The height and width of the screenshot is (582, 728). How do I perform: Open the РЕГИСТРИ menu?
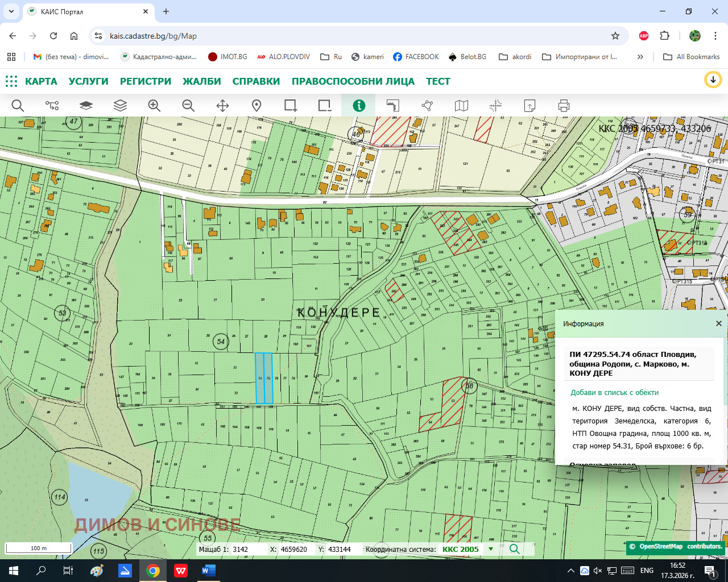coord(145,81)
